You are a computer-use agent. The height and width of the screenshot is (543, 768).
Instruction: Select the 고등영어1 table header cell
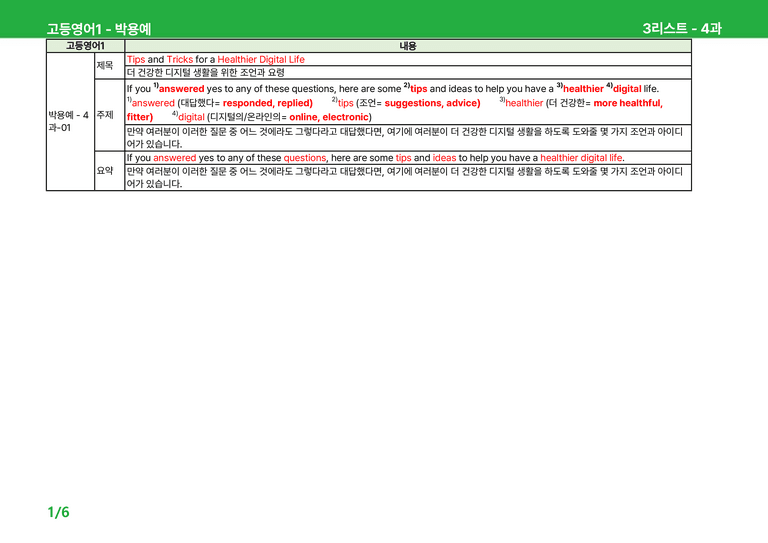click(x=85, y=46)
